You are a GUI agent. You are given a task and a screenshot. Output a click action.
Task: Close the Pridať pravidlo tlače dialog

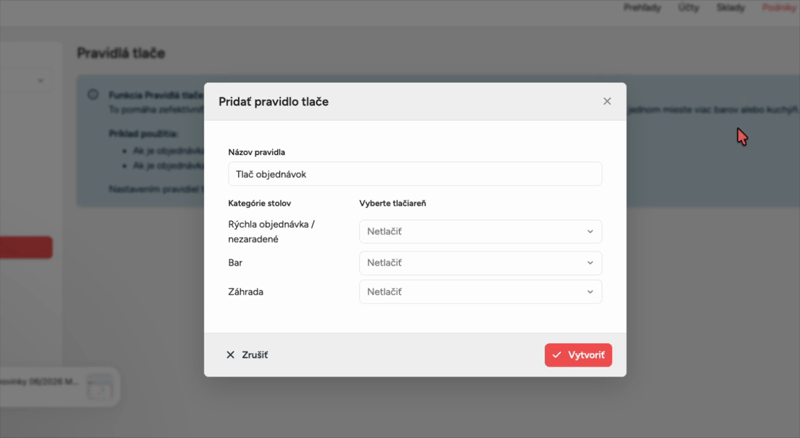click(x=607, y=101)
